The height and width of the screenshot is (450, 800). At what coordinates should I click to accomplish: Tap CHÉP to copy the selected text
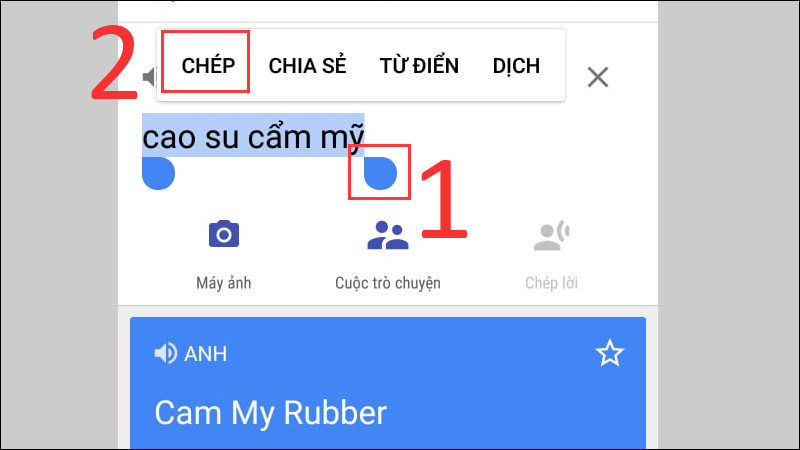click(x=208, y=66)
